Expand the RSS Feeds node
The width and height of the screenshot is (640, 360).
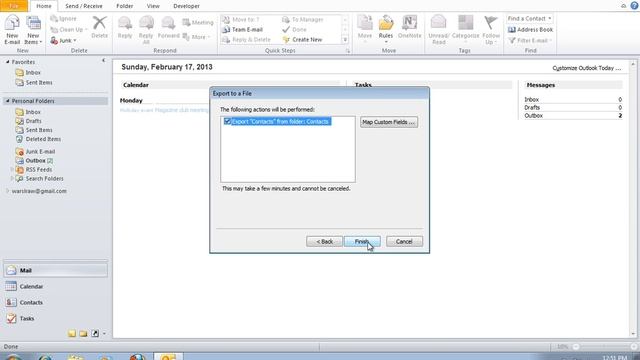(12, 169)
